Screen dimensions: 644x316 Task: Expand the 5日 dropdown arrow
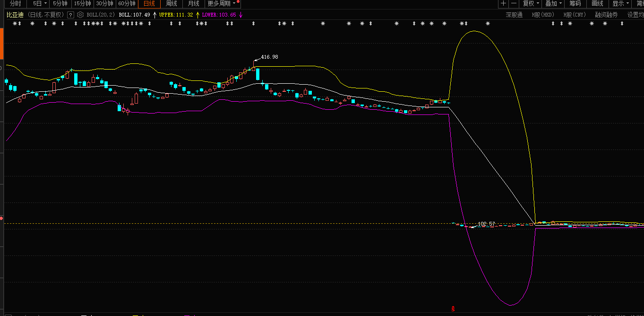45,4
